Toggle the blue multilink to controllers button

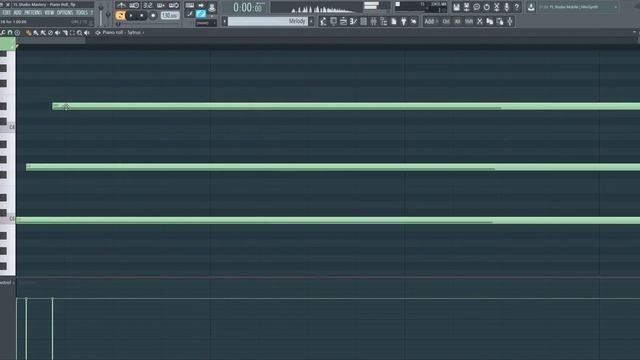[x=201, y=13]
